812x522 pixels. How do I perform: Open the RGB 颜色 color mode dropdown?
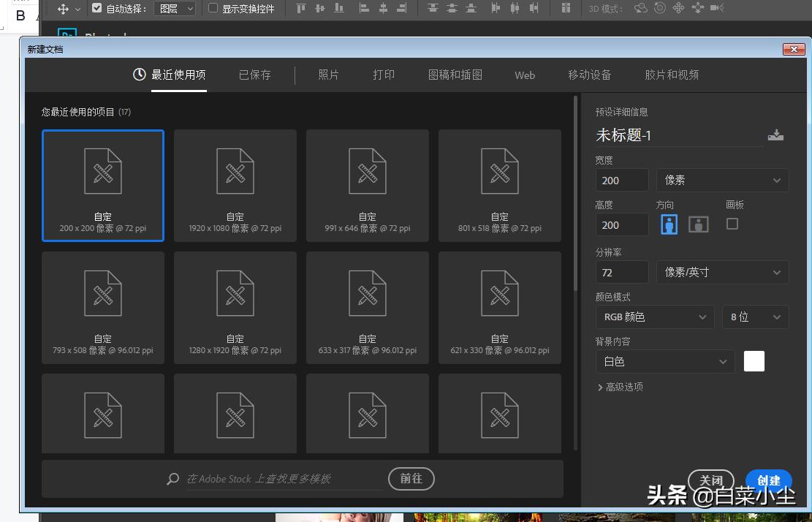coord(654,317)
